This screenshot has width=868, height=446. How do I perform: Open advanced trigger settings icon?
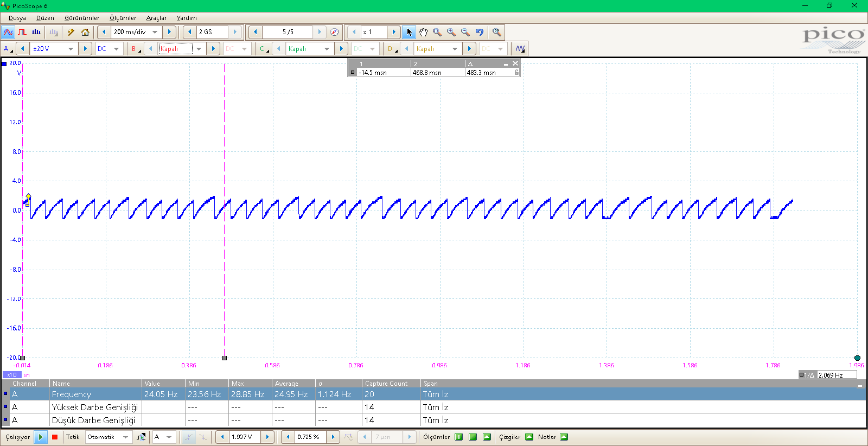point(141,437)
